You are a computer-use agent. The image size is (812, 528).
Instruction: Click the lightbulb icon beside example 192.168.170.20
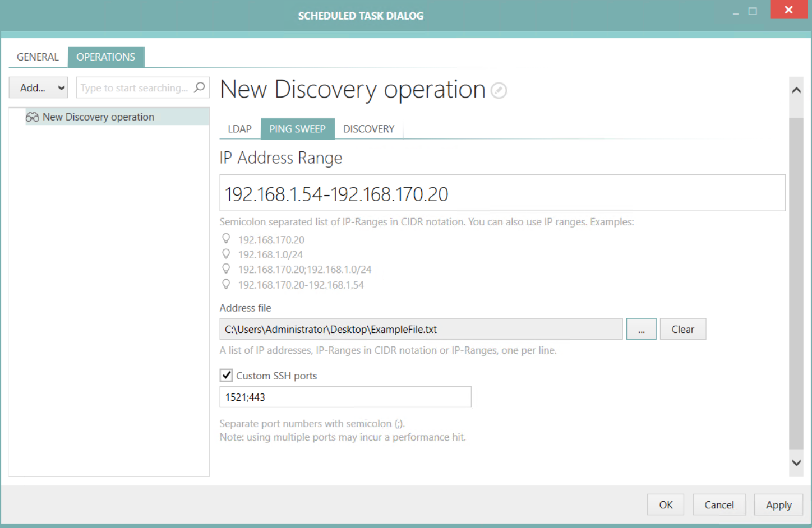pyautogui.click(x=226, y=238)
